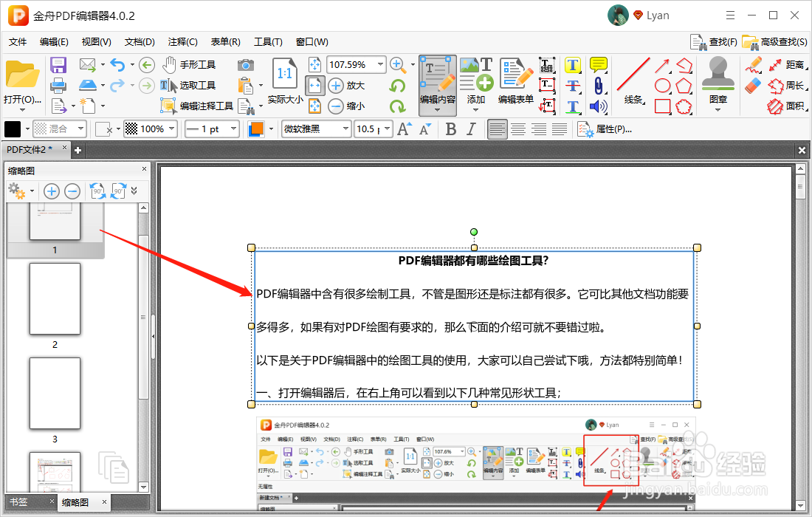Click the Snapshot camera icon

[x=246, y=65]
